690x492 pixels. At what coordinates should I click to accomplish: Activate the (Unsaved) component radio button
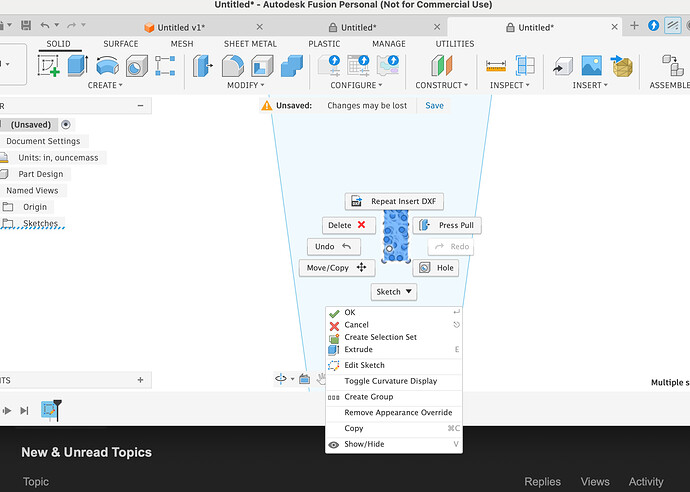point(66,125)
